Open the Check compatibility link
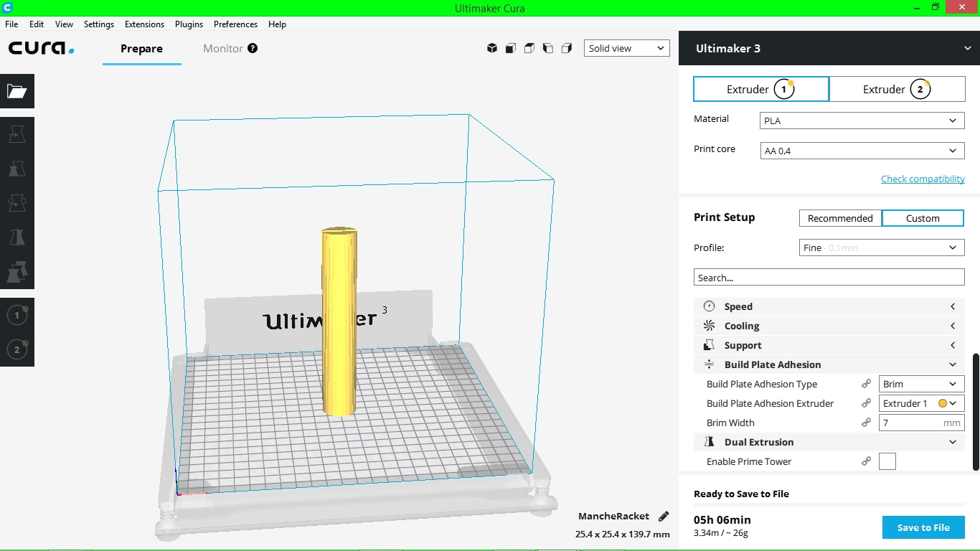Image resolution: width=980 pixels, height=551 pixels. (923, 179)
